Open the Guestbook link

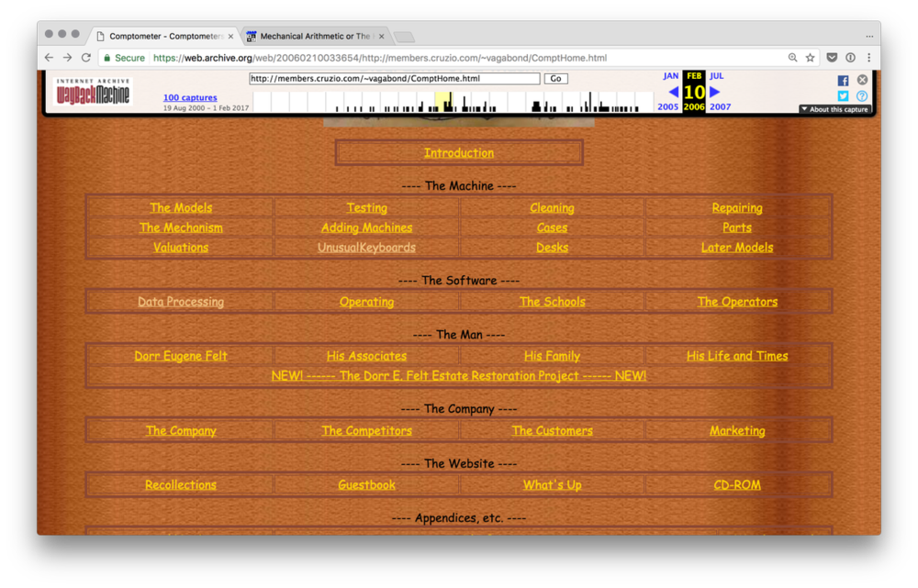tap(366, 485)
